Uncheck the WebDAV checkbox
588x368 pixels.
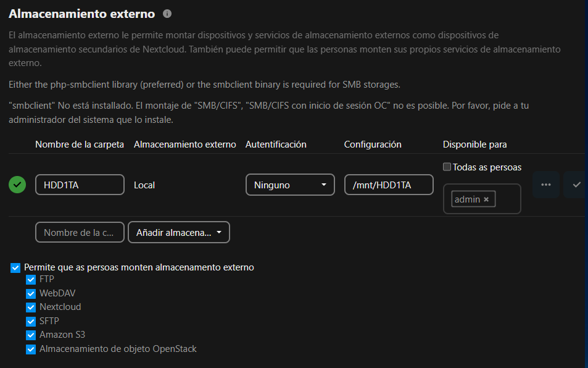tap(31, 293)
